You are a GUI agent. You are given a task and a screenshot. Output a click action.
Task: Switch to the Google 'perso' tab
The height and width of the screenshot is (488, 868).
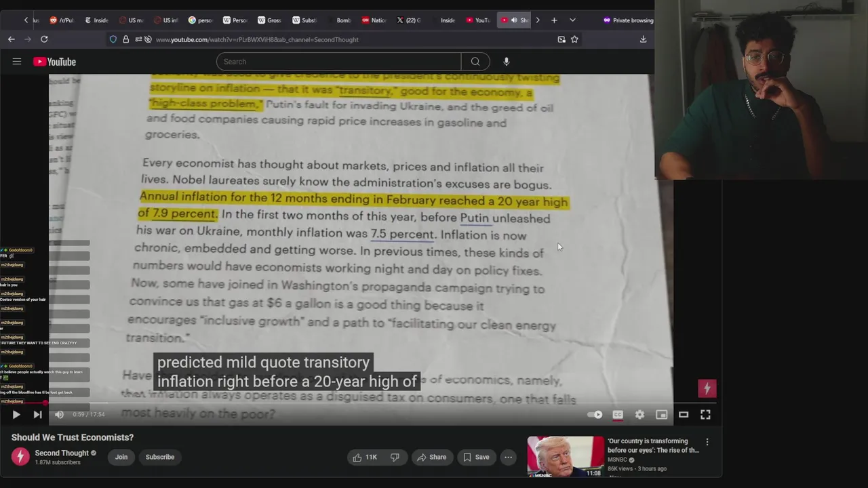[200, 20]
